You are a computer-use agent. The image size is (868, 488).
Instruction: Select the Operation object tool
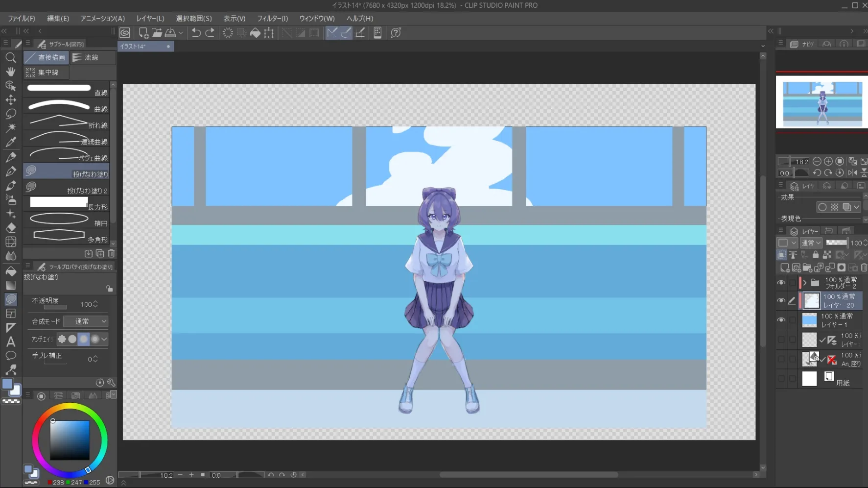click(x=10, y=86)
